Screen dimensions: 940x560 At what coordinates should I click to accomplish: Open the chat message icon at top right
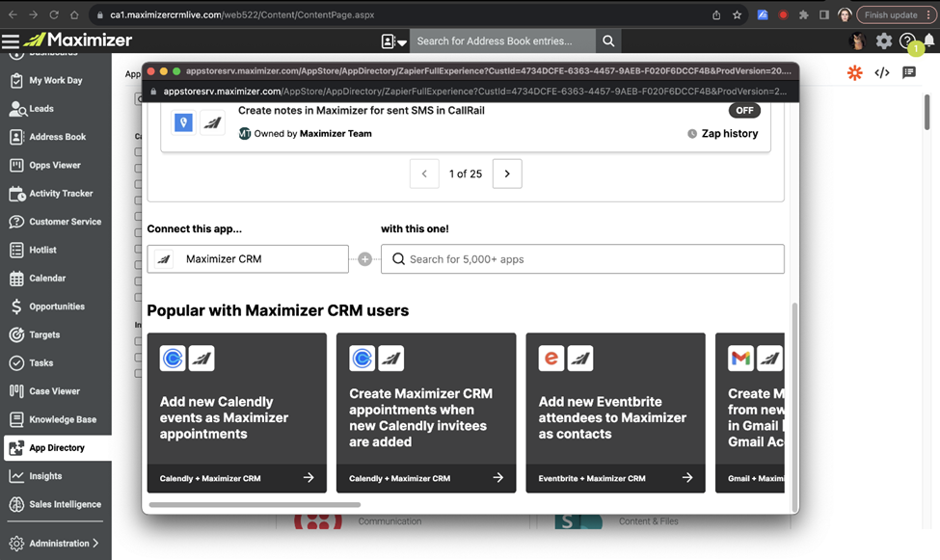point(909,72)
